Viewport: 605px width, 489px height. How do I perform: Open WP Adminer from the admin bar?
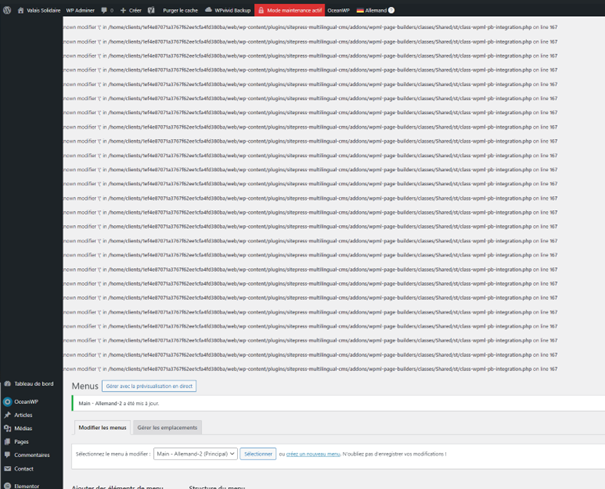tap(80, 10)
